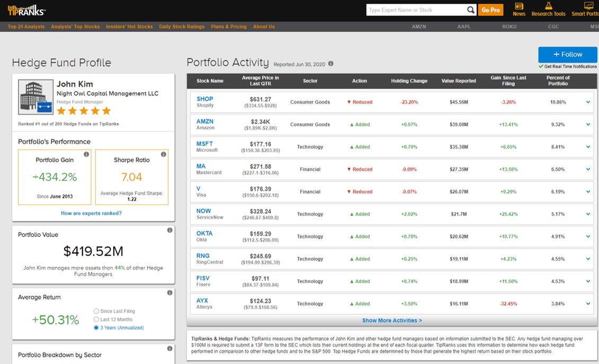
Task: Sort by Stock Name column header
Action: click(x=210, y=81)
